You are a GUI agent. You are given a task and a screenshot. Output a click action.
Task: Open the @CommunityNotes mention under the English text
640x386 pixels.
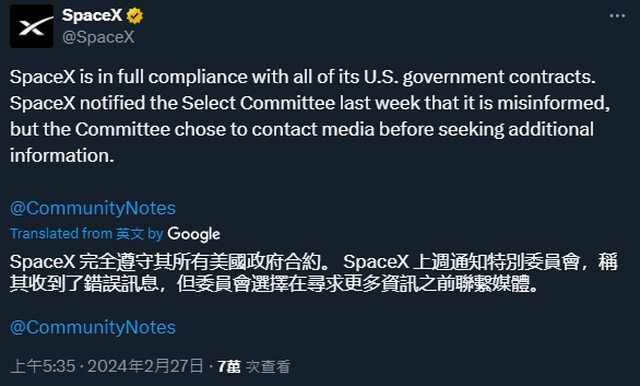point(93,208)
